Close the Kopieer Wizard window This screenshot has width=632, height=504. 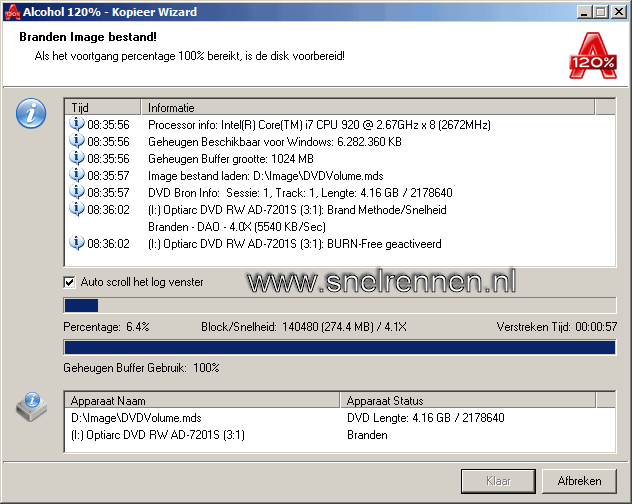point(619,12)
